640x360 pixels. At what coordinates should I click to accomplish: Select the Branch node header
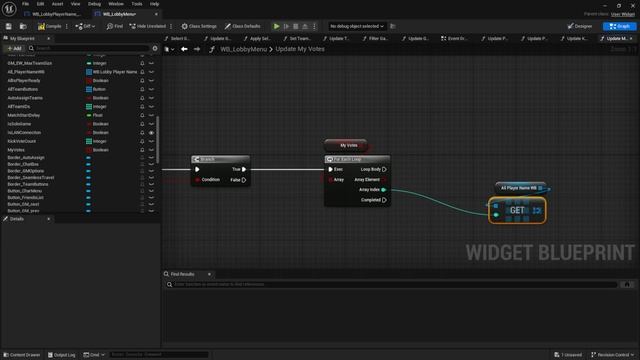220,159
